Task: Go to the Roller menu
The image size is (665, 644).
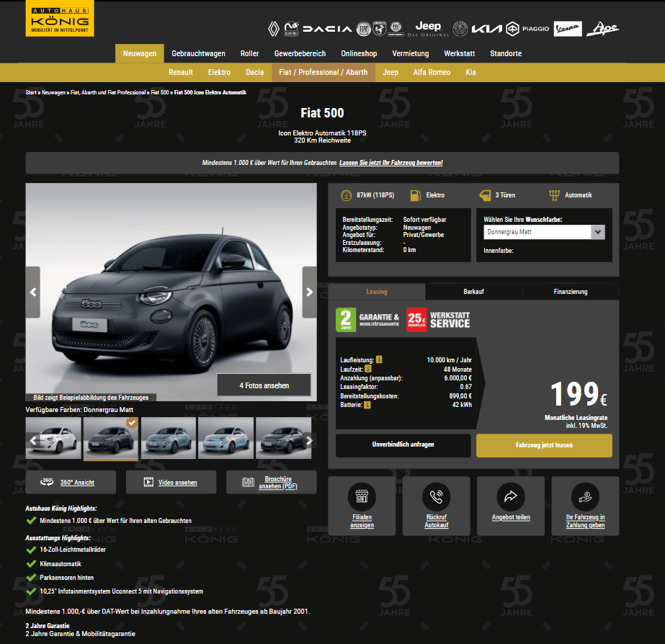Action: tap(249, 53)
